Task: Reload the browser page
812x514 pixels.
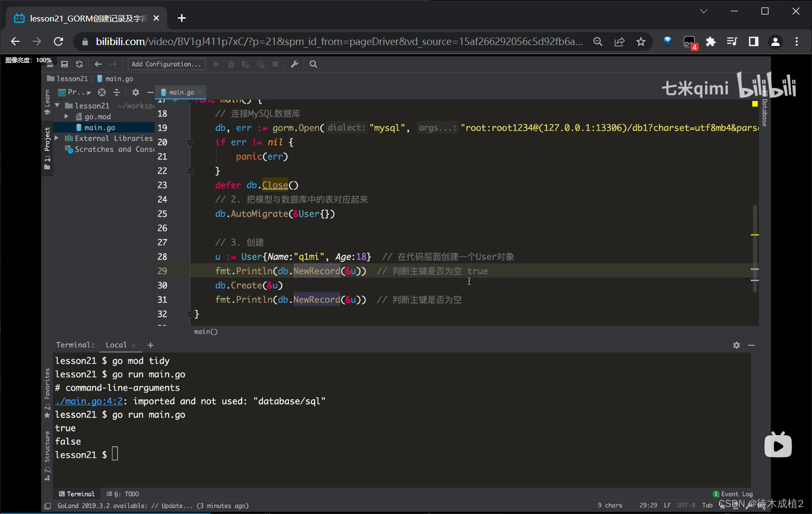Action: (59, 41)
